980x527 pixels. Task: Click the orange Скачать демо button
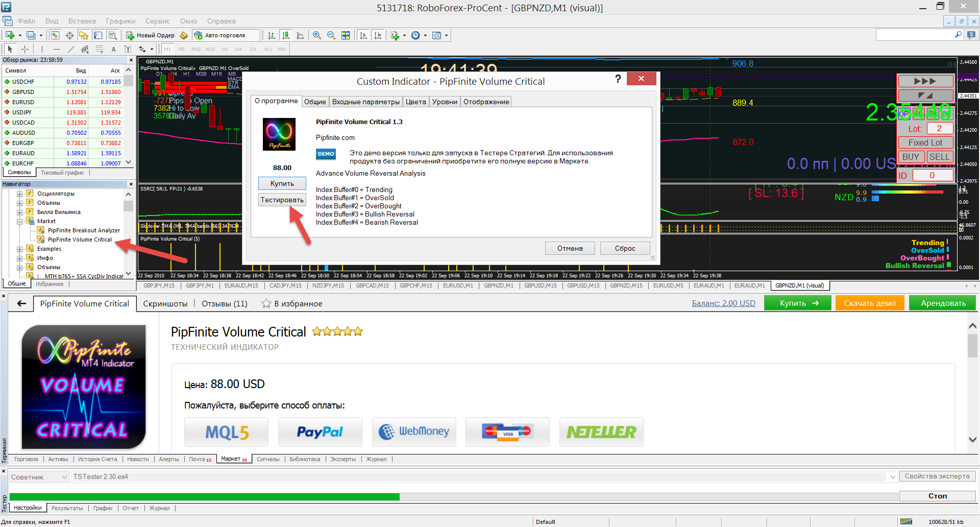(869, 303)
